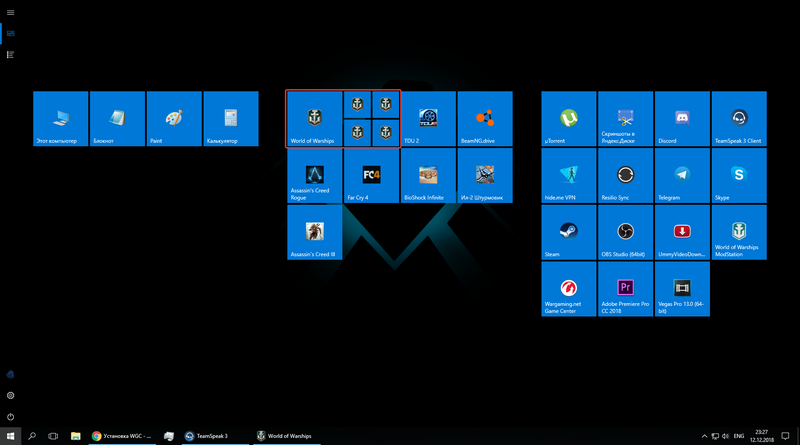Launch the Assassin's Creed III tile
Viewport: 800px width, 445px height.
click(315, 232)
